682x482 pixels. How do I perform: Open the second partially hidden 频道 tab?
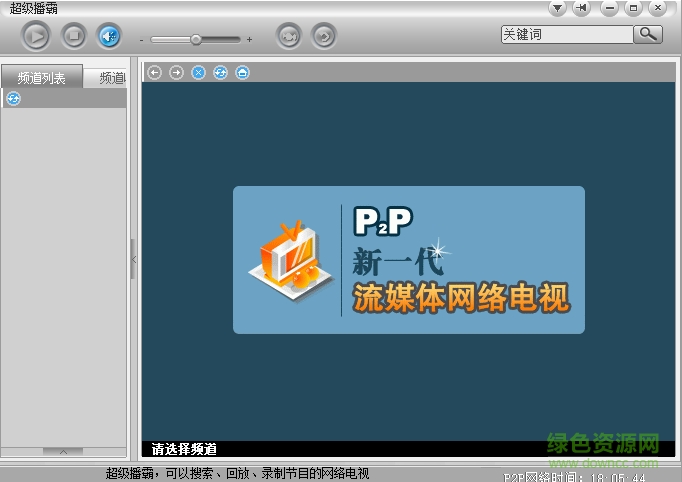(x=105, y=78)
